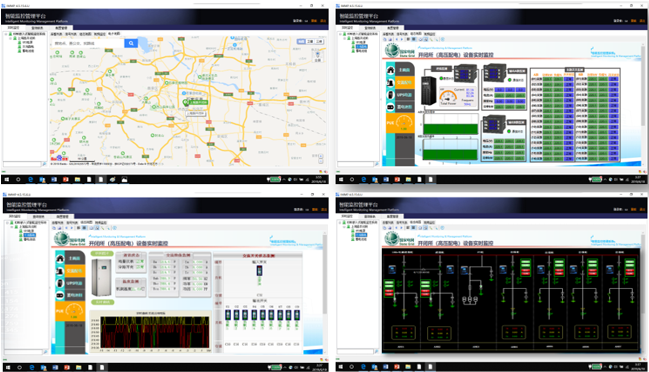
Task: Click the blue forward arrow in the top-right window's toolbar
Action: [x=402, y=39]
